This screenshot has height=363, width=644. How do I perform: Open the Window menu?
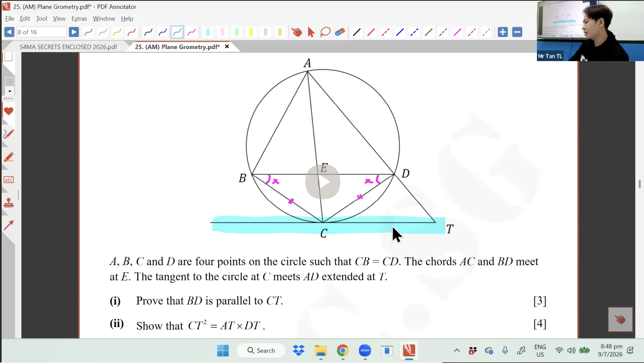[x=104, y=18]
